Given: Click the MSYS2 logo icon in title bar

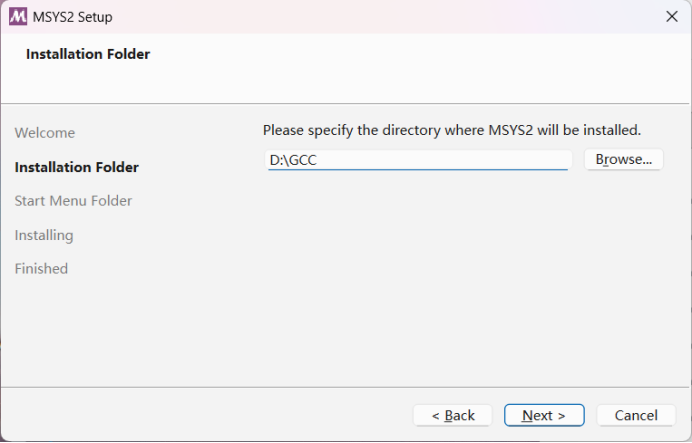Looking at the screenshot, I should click(18, 17).
